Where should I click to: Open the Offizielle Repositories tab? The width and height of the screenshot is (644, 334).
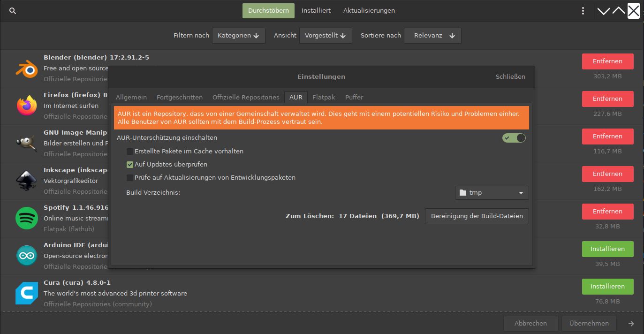tap(246, 97)
